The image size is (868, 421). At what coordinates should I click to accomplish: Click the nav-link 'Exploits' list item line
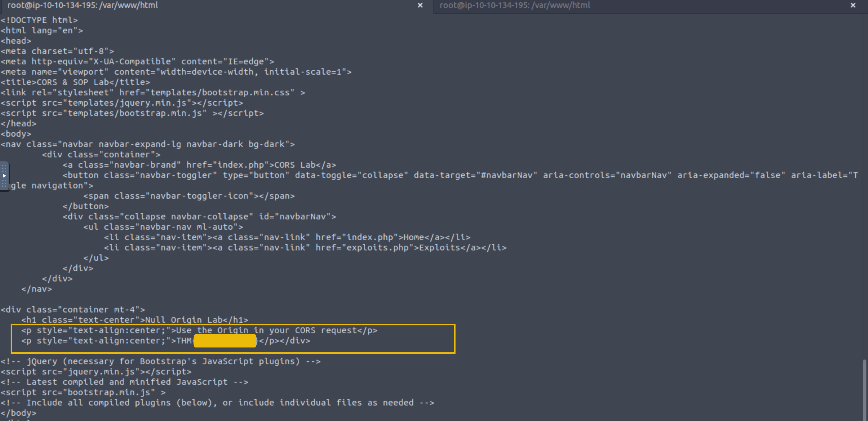click(x=305, y=248)
